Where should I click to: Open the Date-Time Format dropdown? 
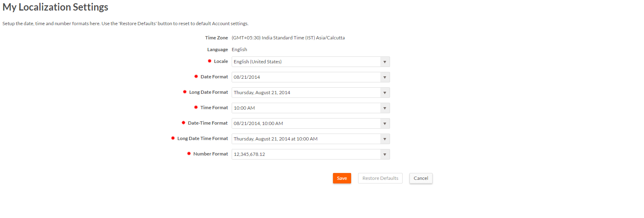pyautogui.click(x=311, y=123)
